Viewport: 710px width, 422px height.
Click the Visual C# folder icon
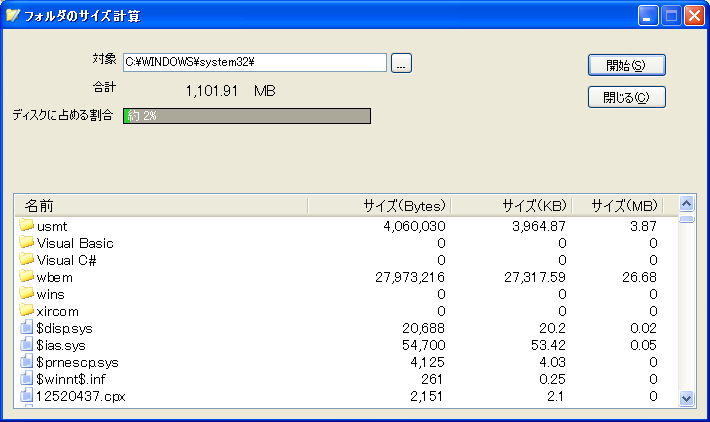click(x=27, y=259)
